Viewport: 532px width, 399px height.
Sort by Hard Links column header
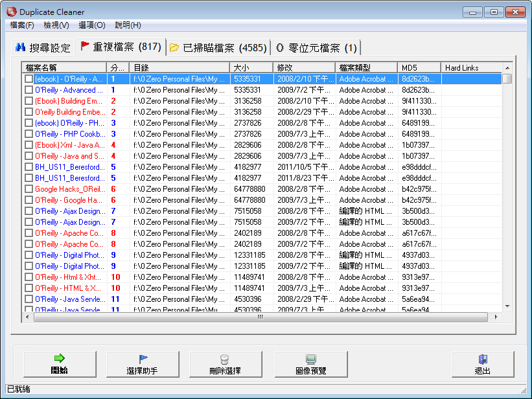472,67
